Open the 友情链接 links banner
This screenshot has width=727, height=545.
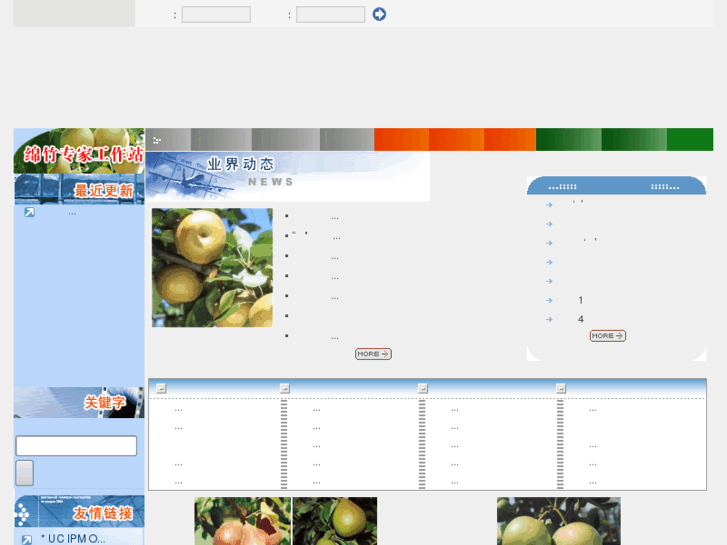click(79, 511)
